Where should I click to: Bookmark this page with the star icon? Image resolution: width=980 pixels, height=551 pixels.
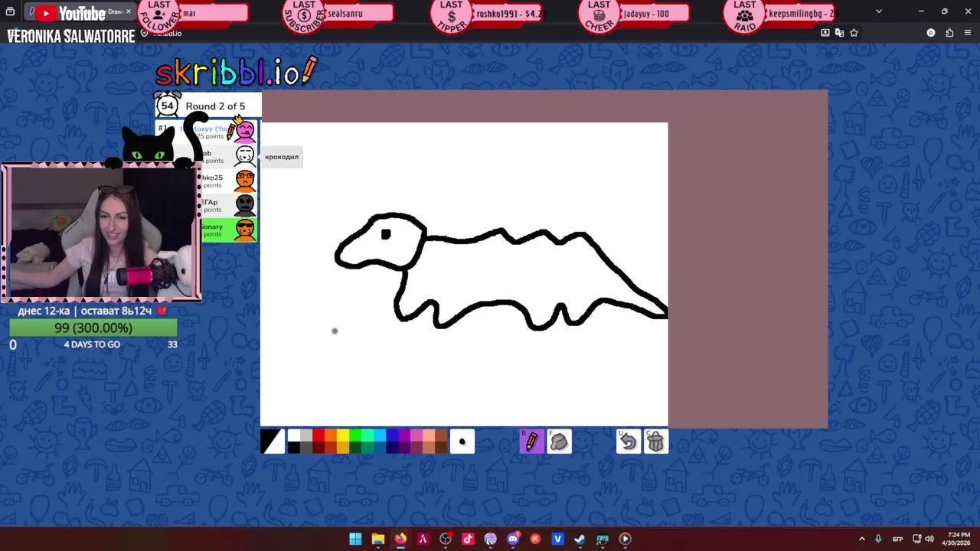tap(854, 33)
